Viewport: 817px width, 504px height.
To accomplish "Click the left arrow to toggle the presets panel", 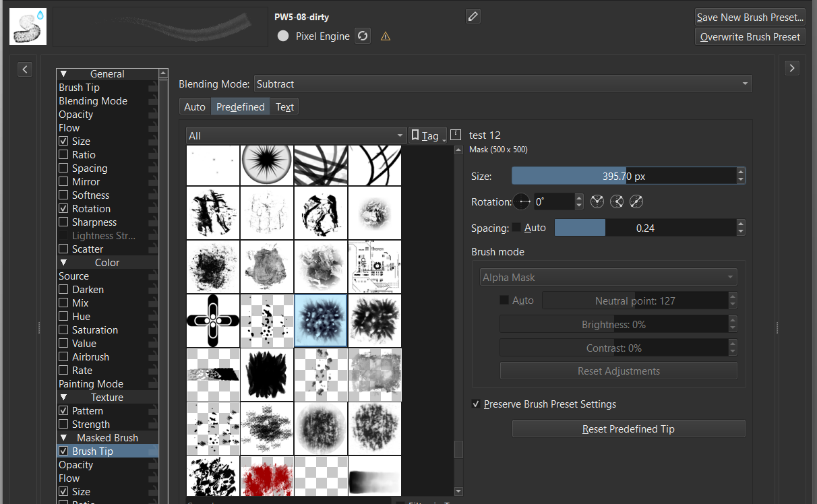I will click(x=25, y=69).
